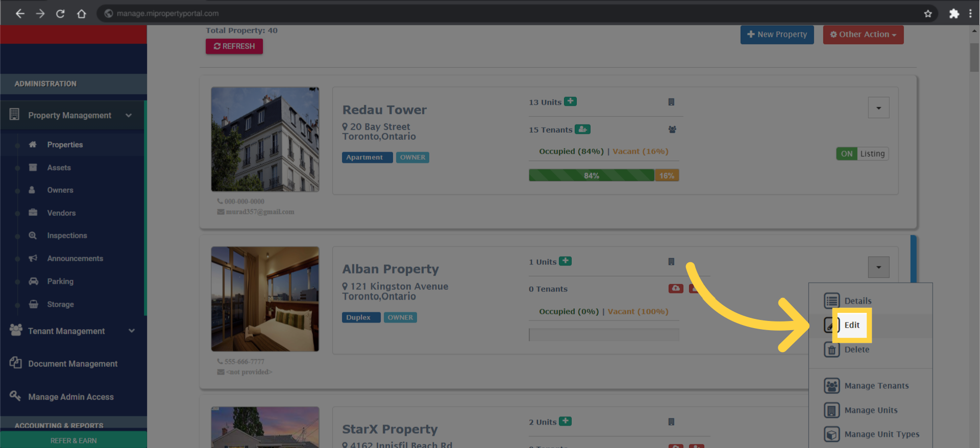Open Announcements in the sidebar
Screen dimensions: 980x448
point(75,258)
